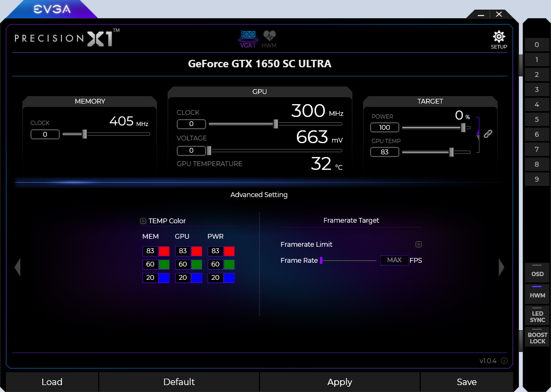Screen dimensions: 551x392
Task: Select profile slot 8
Action: (537, 164)
